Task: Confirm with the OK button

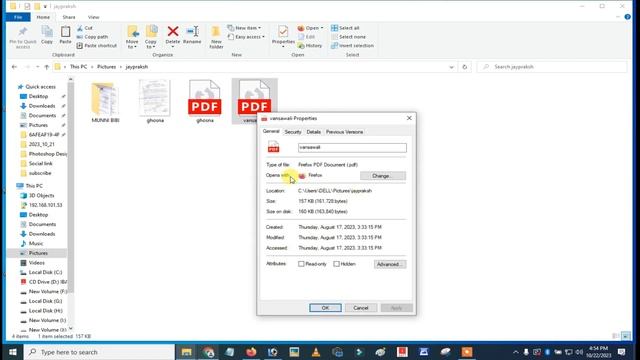Action: 325,308
